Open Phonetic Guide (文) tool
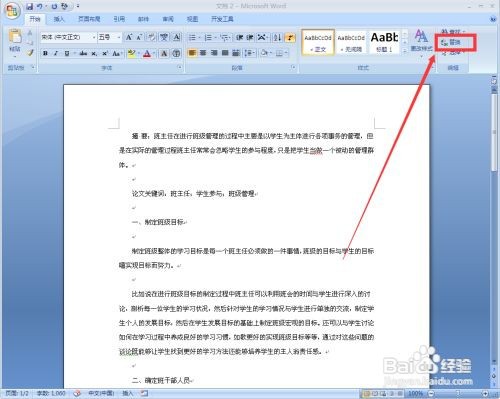 pos(164,37)
